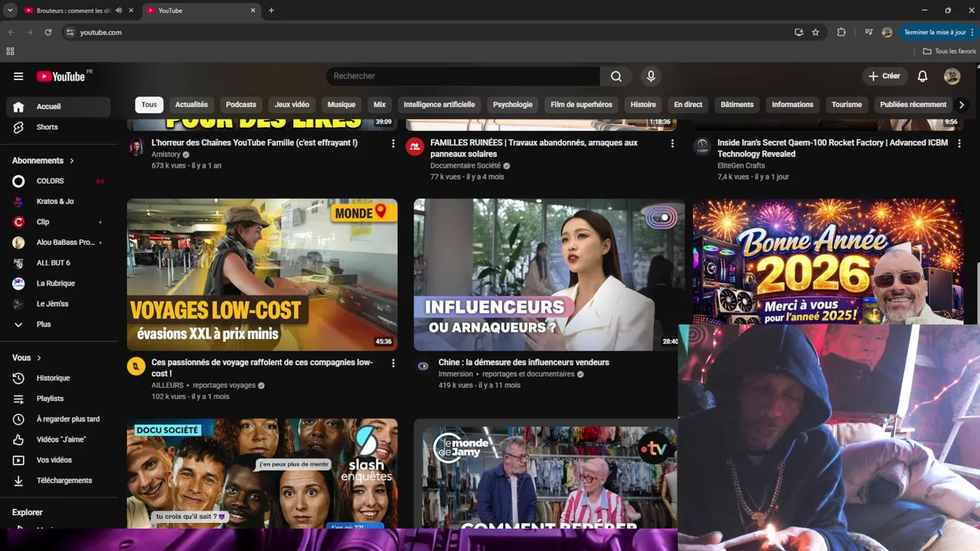The image size is (980, 551).
Task: Open Téléchargements in the sidebar
Action: pyautogui.click(x=58, y=481)
